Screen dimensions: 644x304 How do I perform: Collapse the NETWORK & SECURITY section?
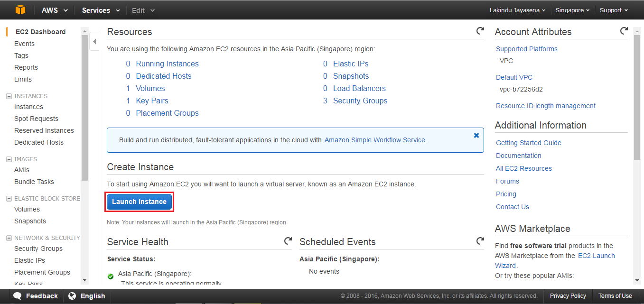tap(9, 238)
